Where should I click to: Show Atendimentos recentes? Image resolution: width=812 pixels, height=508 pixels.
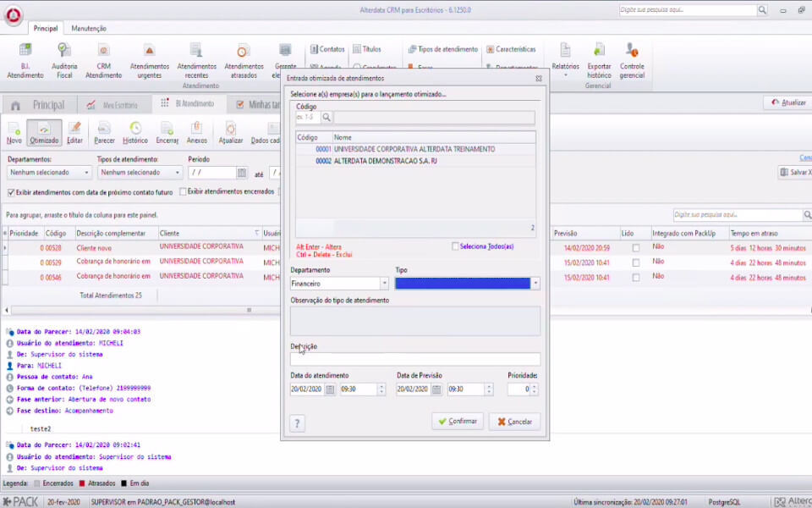click(196, 61)
